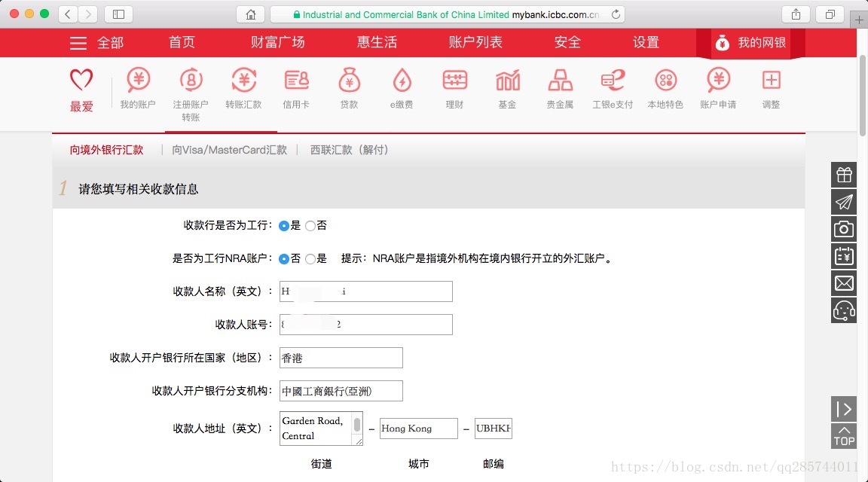Select 否 for 是否为工行NRA账户
868x482 pixels.
pyautogui.click(x=284, y=259)
